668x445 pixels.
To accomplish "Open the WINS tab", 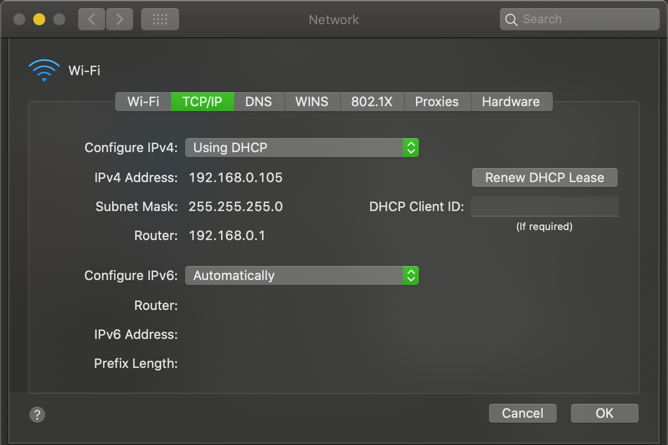I will (x=311, y=101).
